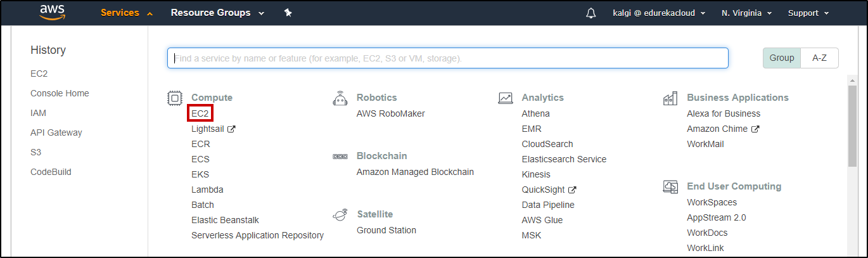Open ECS service

coord(200,159)
